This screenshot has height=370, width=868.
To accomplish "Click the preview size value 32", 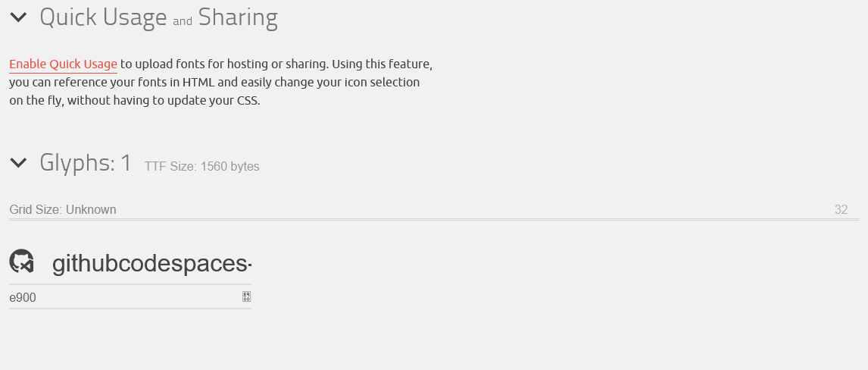I will tap(841, 209).
